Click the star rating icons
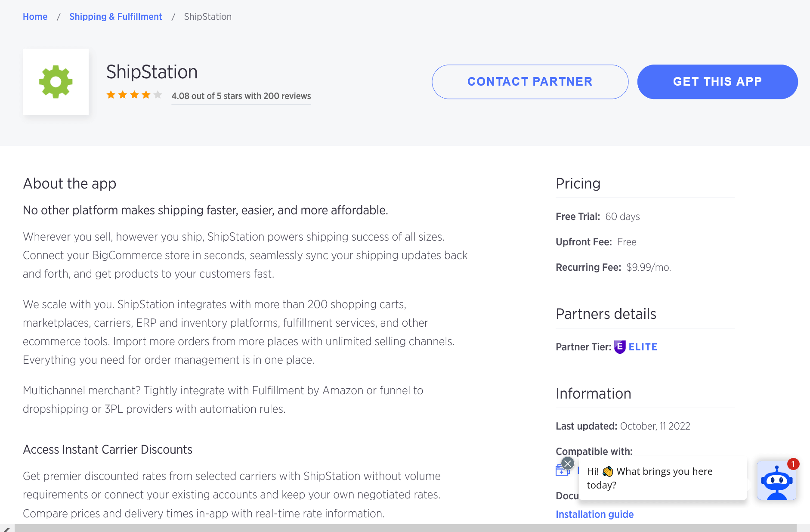The width and height of the screenshot is (810, 532). [x=134, y=95]
